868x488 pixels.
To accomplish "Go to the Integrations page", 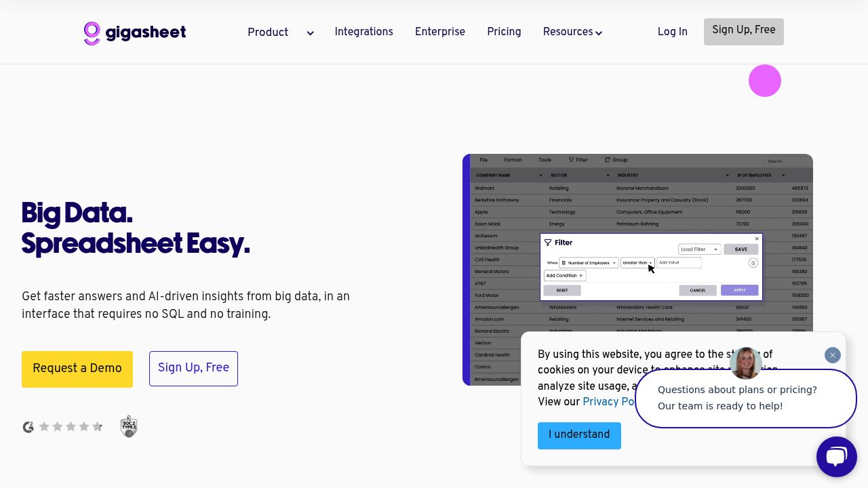I will (x=363, y=32).
